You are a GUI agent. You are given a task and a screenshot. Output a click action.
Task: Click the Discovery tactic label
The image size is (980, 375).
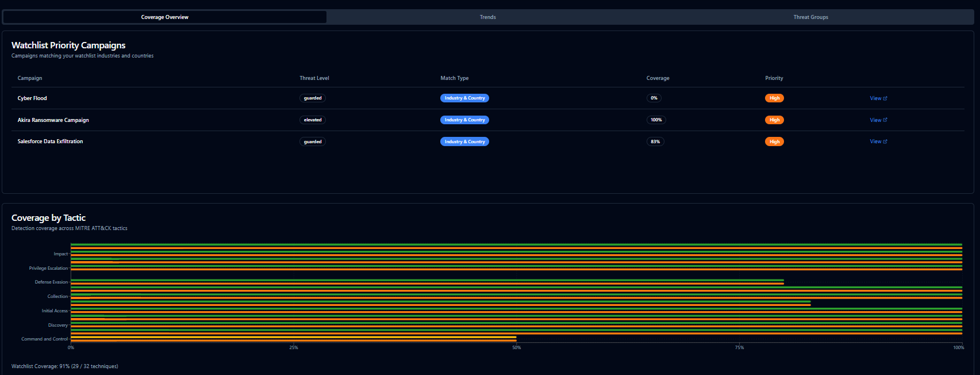(58, 325)
